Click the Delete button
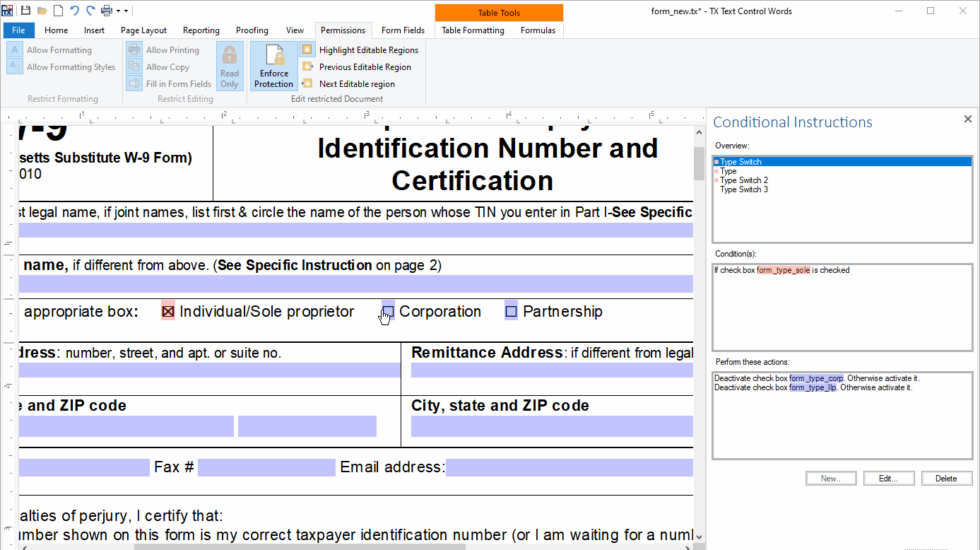 click(x=947, y=479)
